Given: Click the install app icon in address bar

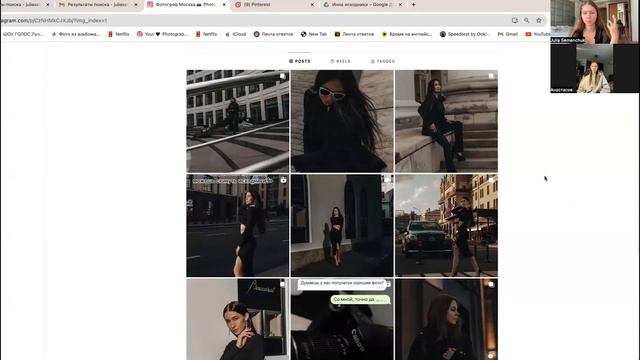Looking at the screenshot, I should 515,20.
